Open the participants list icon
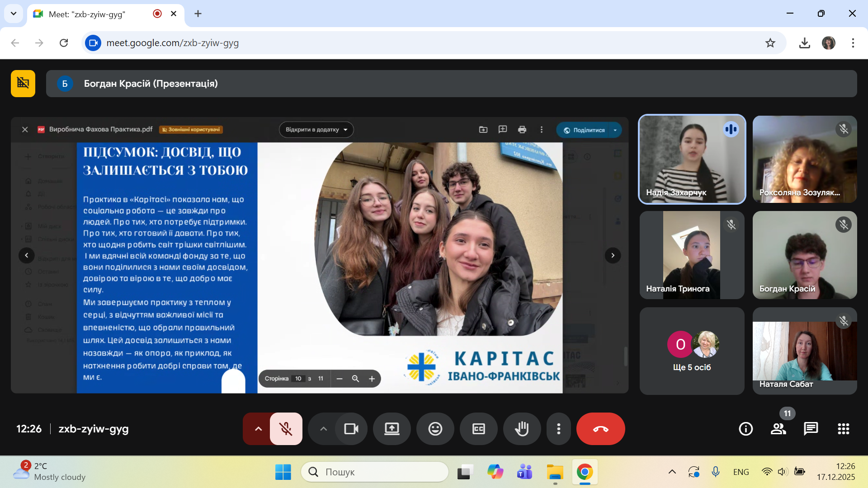868x488 pixels. (778, 429)
